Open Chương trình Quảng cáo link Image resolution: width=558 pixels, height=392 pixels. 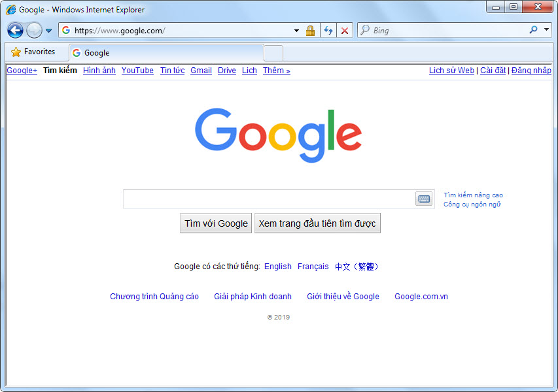pyautogui.click(x=154, y=297)
